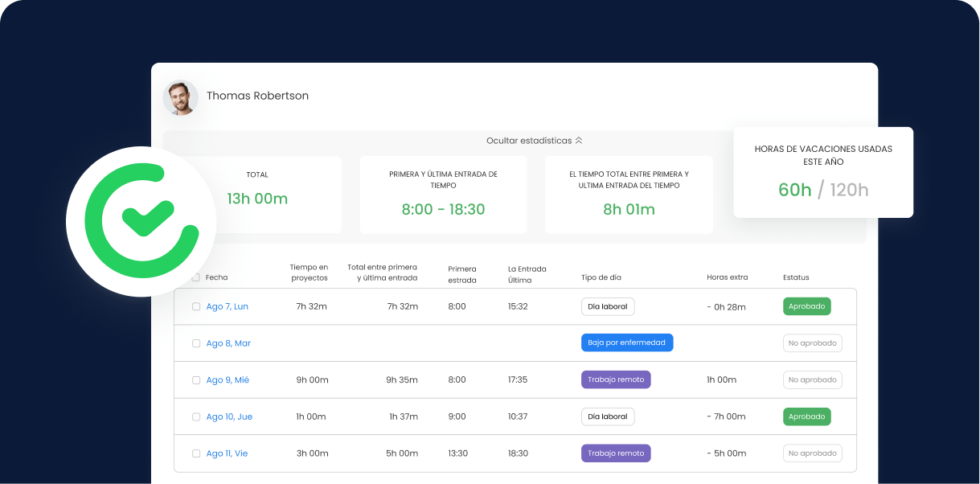Screen dimensions: 980x484
Task: Click the vacation hours used card
Action: 823,172
